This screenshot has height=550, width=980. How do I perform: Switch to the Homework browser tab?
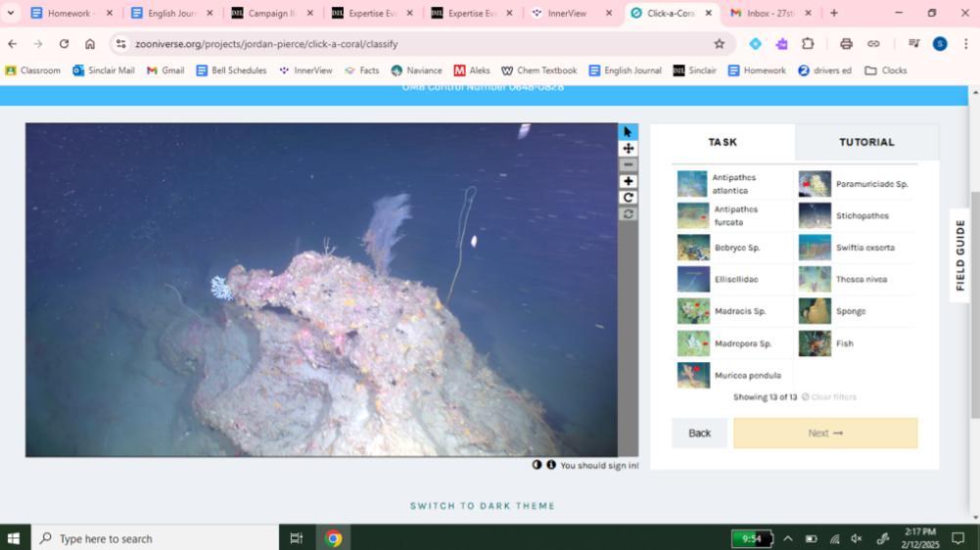(71, 13)
